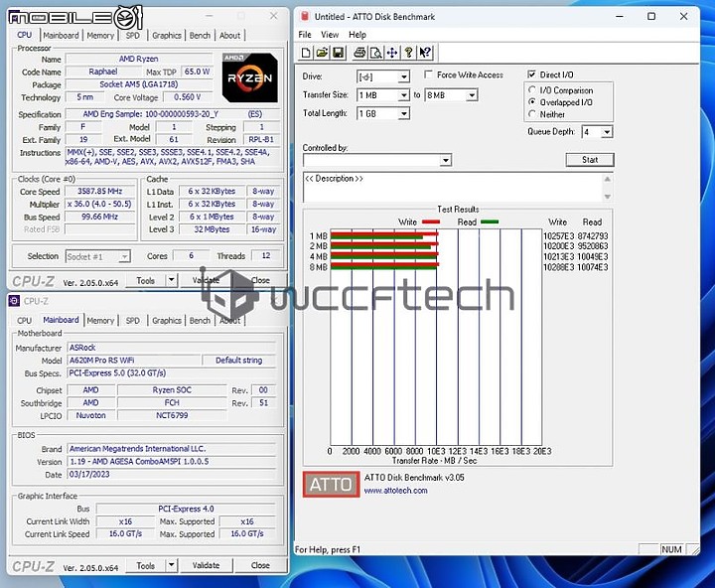Open SPD tab in lower CPU-Z window
Screen dimensions: 715x588
pos(133,320)
